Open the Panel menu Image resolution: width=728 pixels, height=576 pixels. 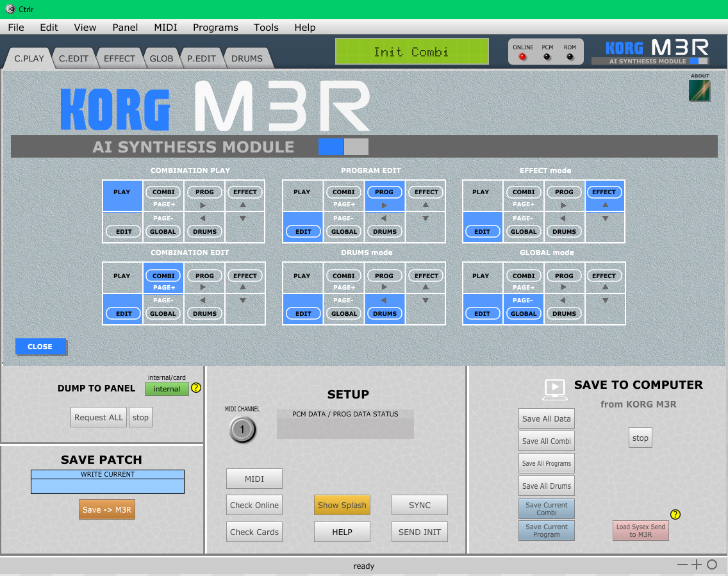[x=125, y=28]
